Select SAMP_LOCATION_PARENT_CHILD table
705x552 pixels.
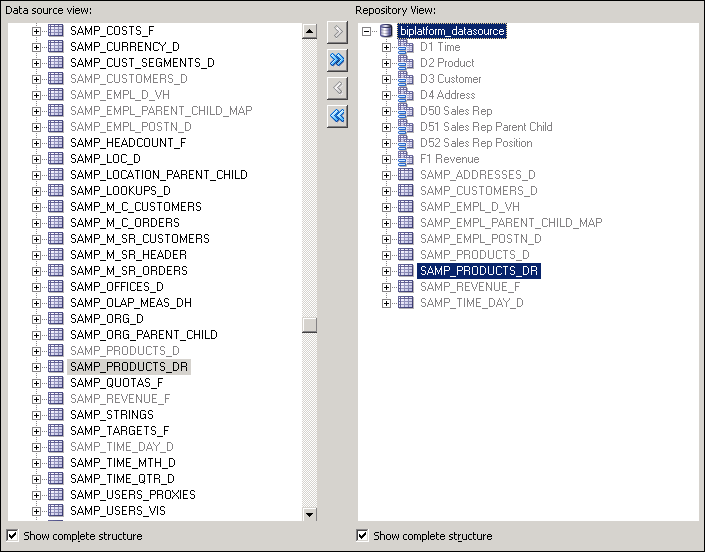coord(159,174)
